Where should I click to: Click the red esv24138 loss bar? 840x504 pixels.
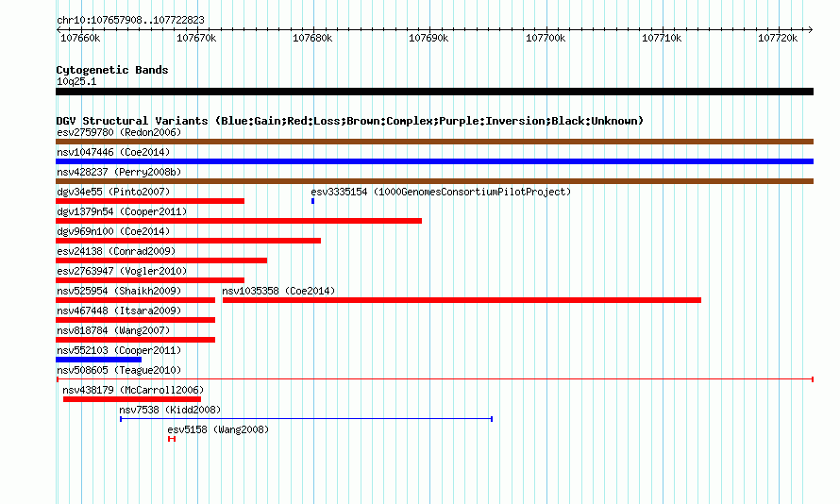pos(161,260)
